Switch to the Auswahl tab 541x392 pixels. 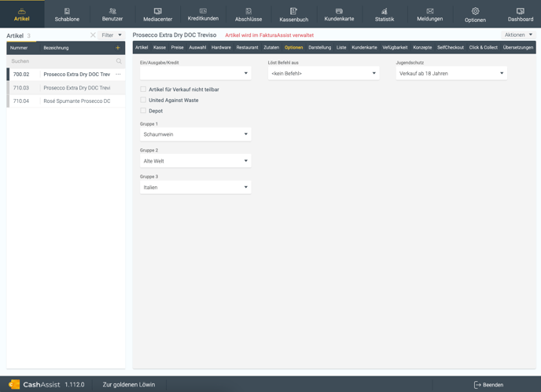tap(197, 48)
